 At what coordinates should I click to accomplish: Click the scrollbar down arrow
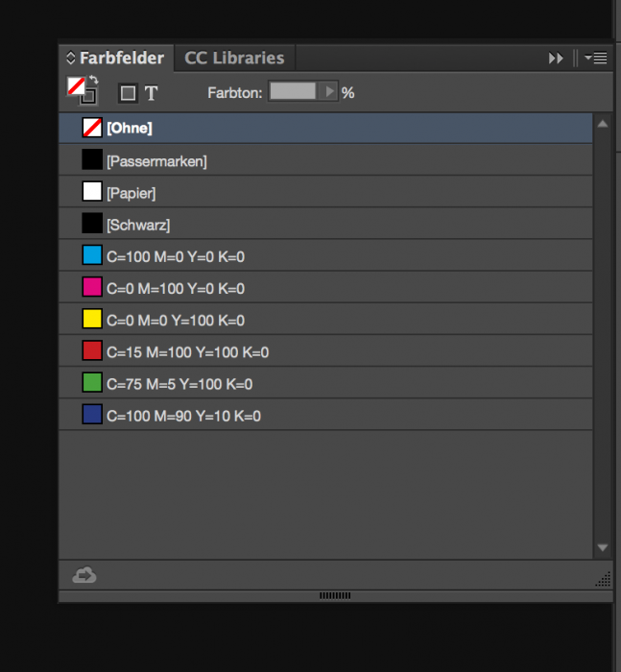click(603, 548)
